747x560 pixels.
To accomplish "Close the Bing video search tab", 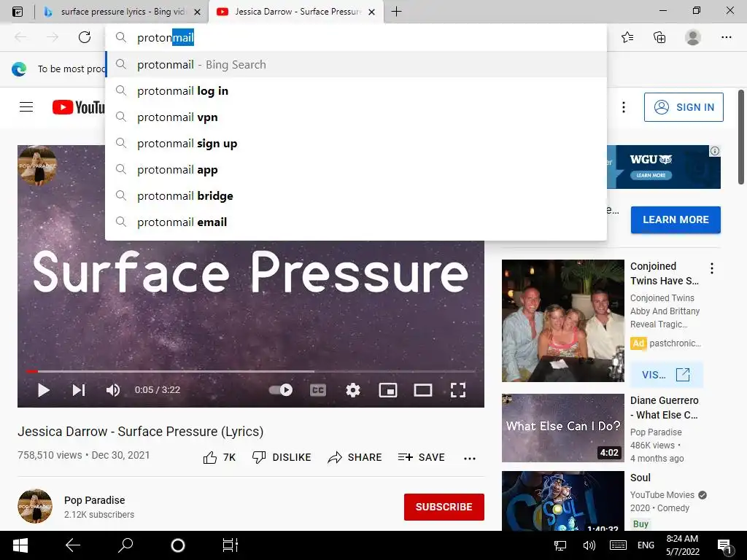I will click(x=197, y=12).
